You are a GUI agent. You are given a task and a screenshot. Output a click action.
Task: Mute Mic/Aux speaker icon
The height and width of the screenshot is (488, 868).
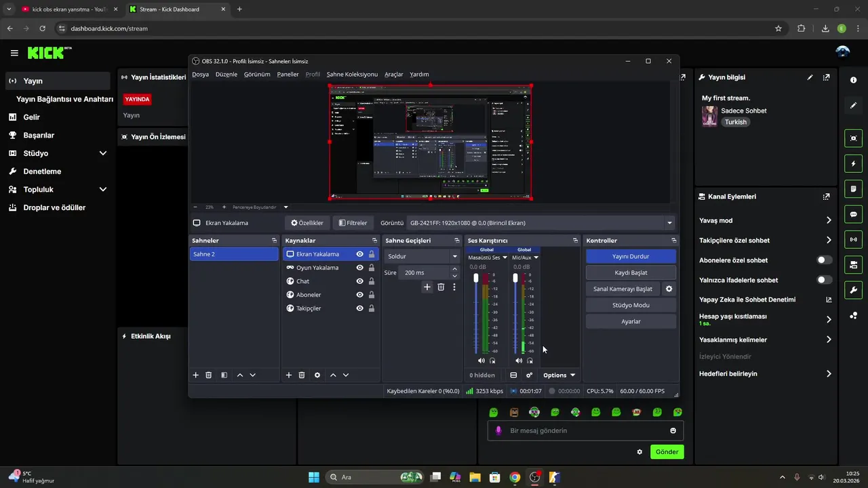[x=519, y=361]
